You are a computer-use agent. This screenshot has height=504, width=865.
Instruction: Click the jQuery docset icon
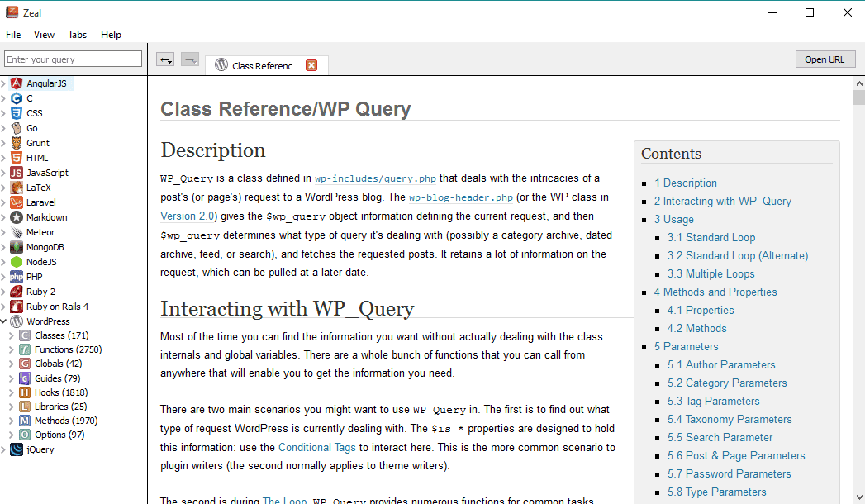(x=17, y=449)
